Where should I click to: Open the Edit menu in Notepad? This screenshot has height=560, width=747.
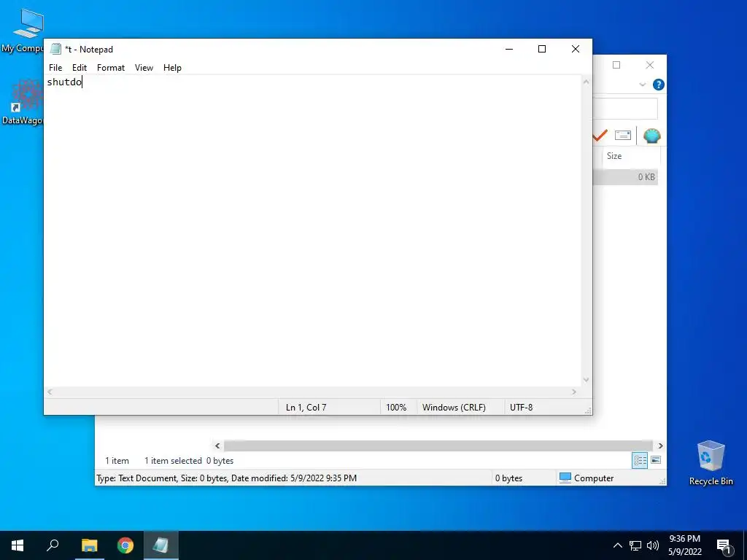pyautogui.click(x=79, y=68)
